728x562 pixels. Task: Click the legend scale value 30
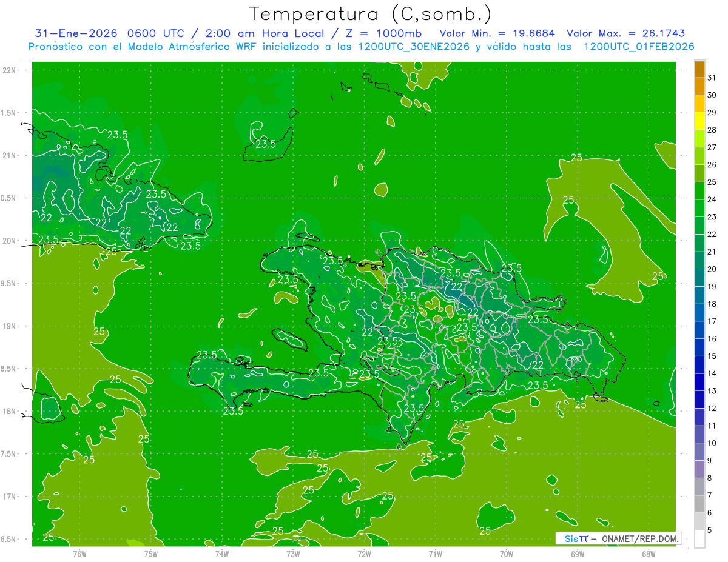click(712, 95)
